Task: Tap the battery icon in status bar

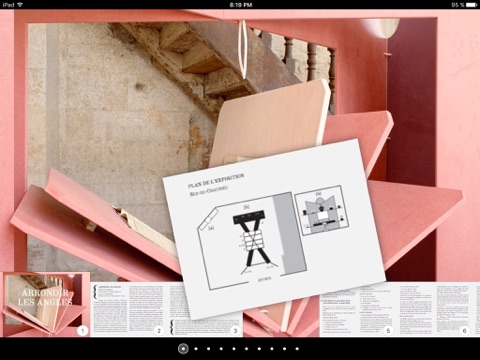Action: click(x=472, y=5)
